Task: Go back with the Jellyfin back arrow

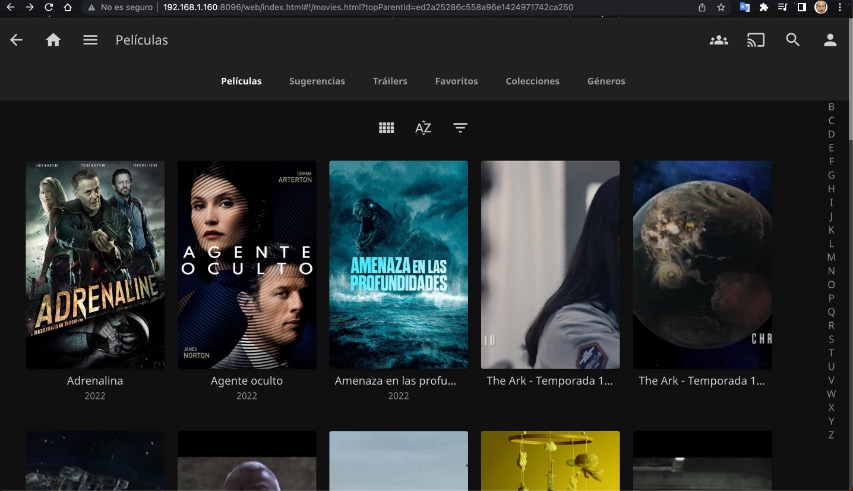Action: (16, 40)
